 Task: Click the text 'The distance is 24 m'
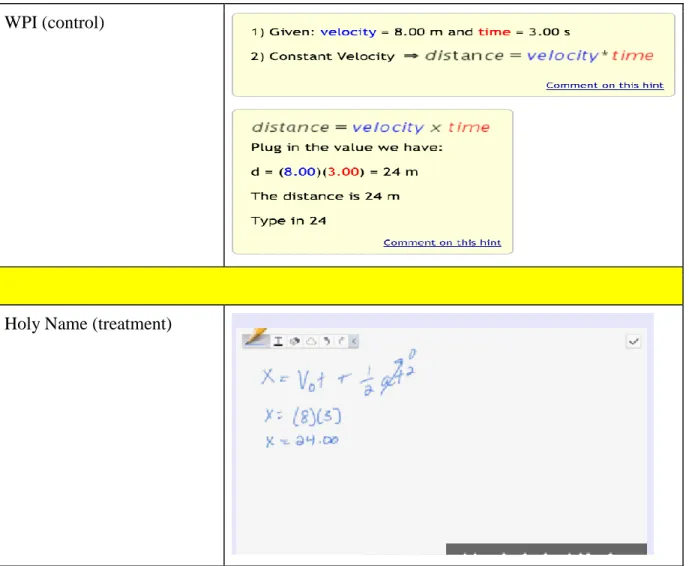[325, 196]
